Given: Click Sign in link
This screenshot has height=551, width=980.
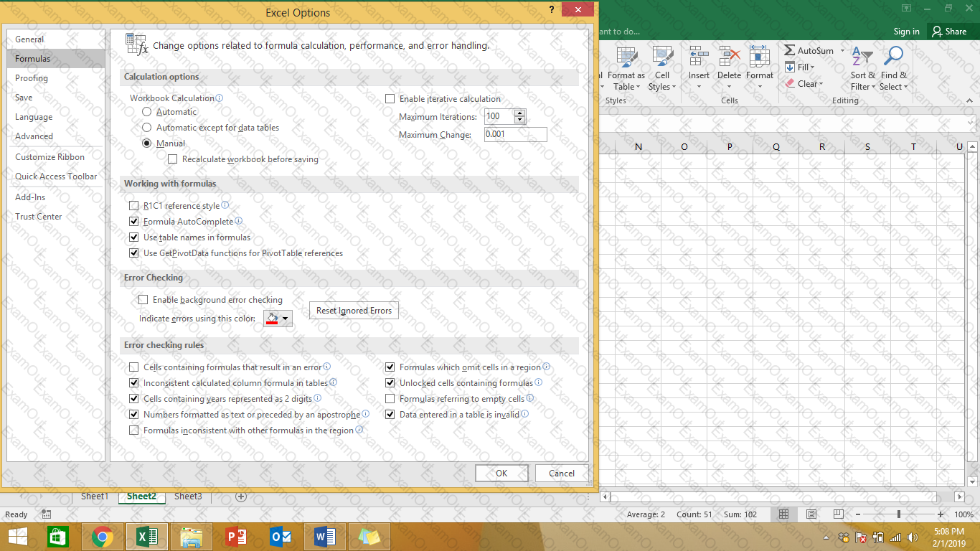Looking at the screenshot, I should pos(907,32).
